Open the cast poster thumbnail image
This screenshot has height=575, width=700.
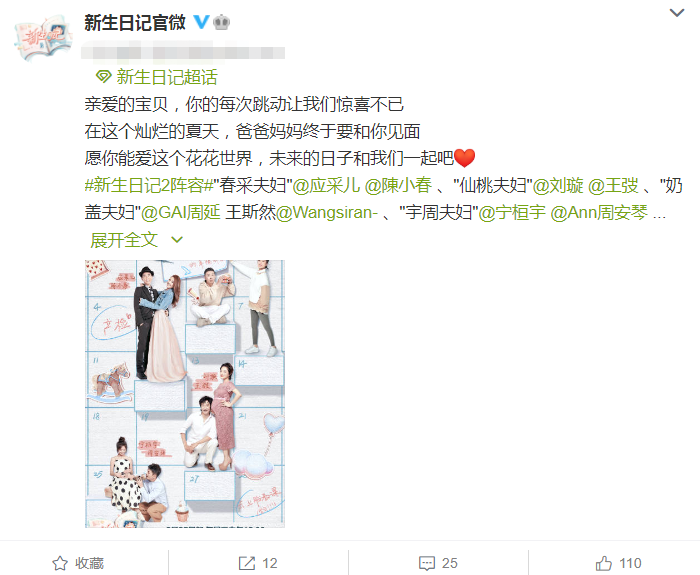point(185,394)
